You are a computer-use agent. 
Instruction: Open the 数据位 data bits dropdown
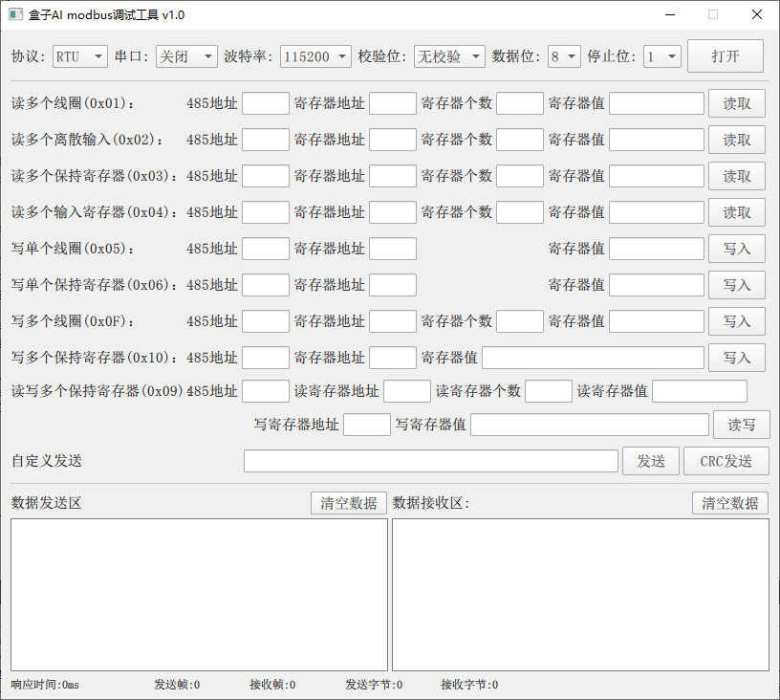tap(564, 56)
